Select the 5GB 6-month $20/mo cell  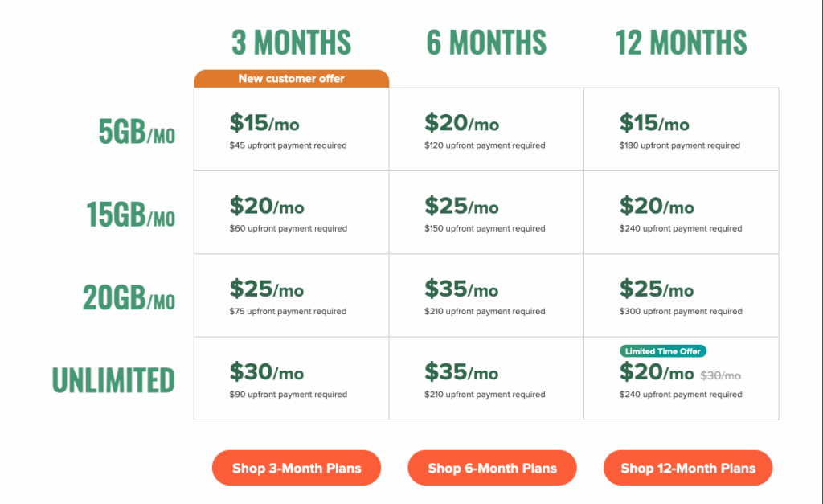click(x=486, y=129)
